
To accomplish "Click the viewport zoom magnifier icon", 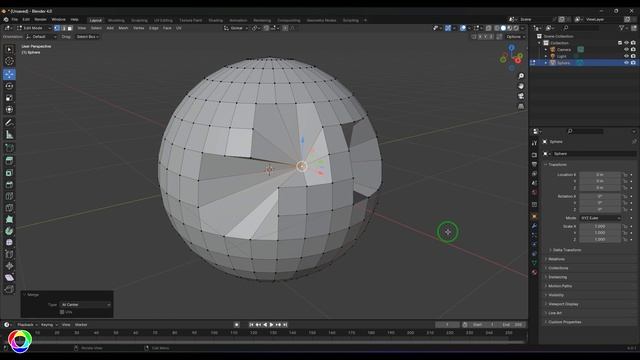I will click(x=521, y=76).
